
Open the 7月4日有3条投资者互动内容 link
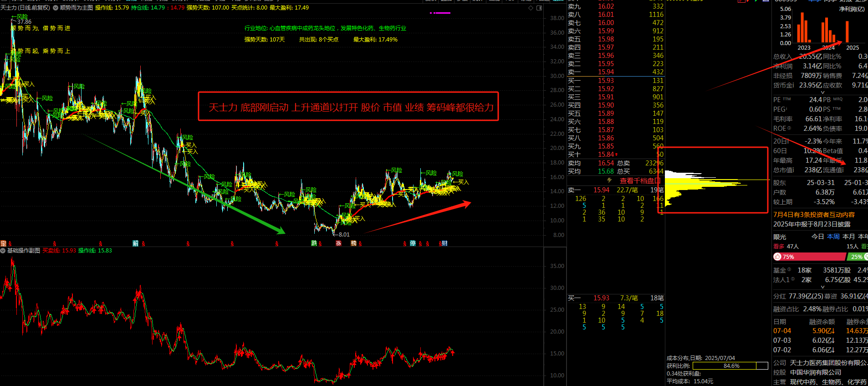tap(814, 215)
